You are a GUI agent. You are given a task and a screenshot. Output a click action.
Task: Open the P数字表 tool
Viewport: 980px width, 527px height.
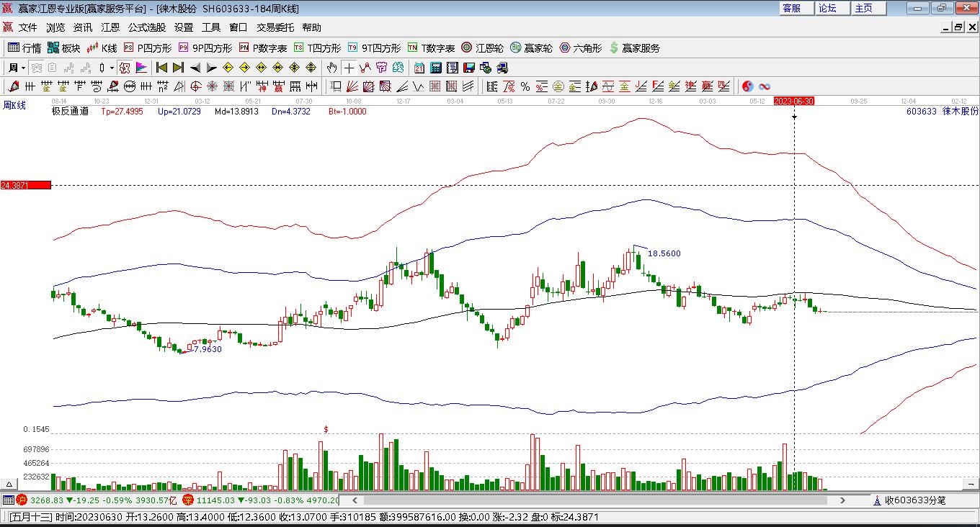click(263, 48)
